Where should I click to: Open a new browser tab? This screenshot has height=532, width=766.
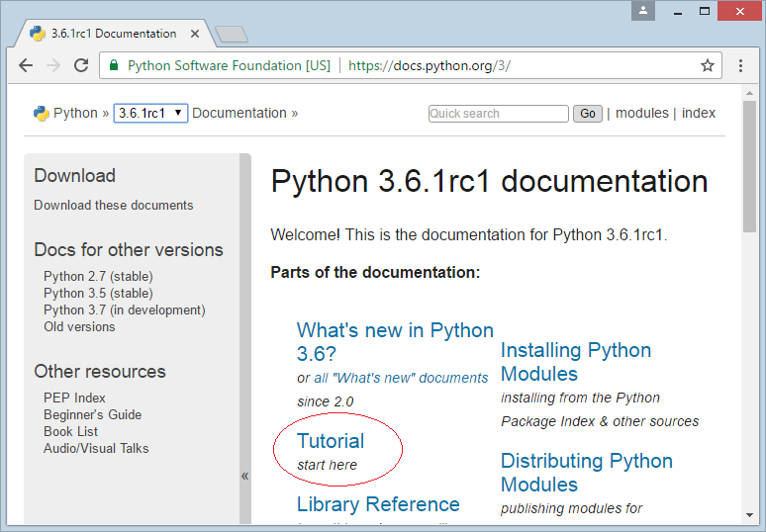pos(232,35)
